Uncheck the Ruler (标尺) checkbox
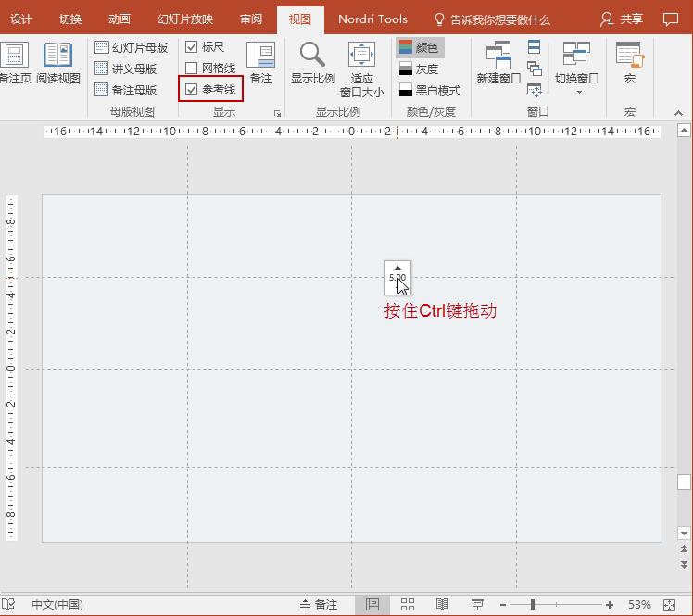The height and width of the screenshot is (616, 693). pos(192,47)
